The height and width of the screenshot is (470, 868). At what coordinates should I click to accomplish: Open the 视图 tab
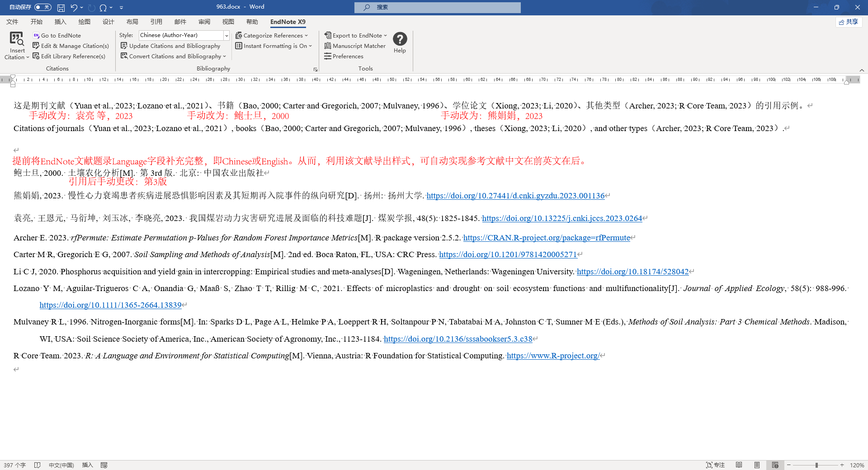228,22
